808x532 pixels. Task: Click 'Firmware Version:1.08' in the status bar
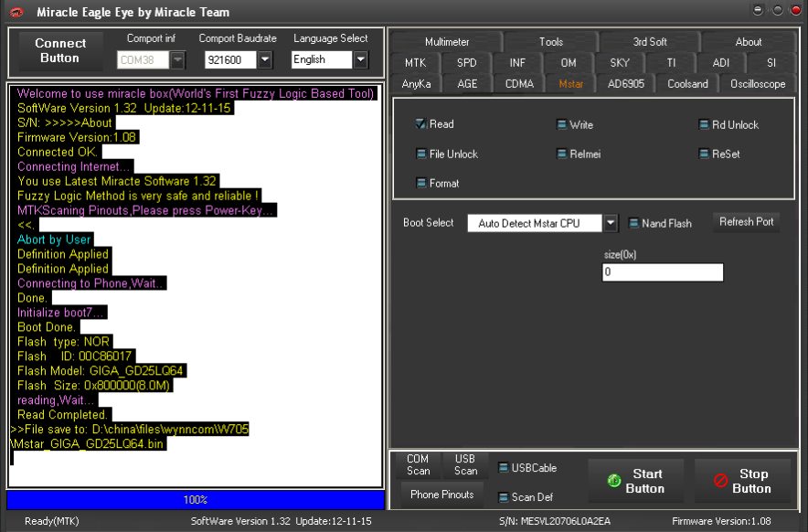coord(721,521)
